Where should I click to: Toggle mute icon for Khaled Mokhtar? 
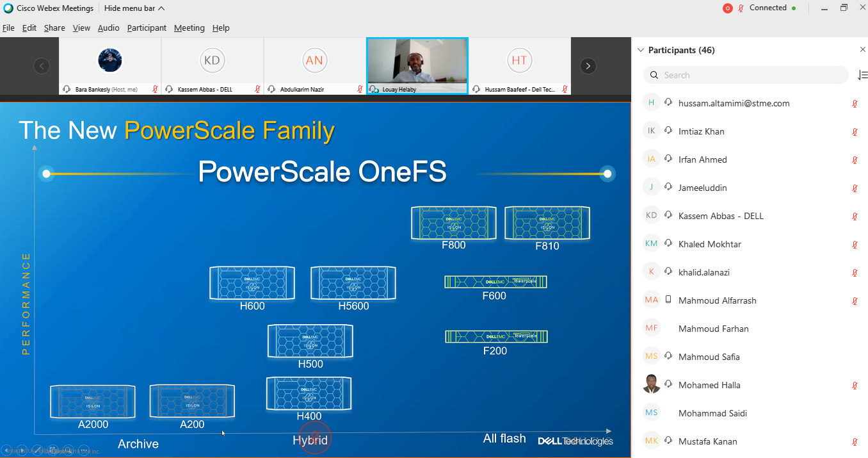[x=855, y=244]
